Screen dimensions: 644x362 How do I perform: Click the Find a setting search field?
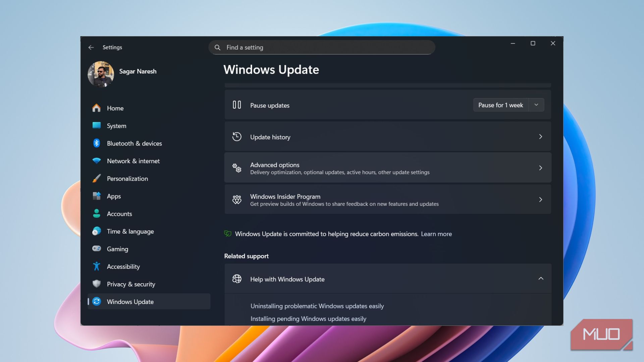coord(322,48)
